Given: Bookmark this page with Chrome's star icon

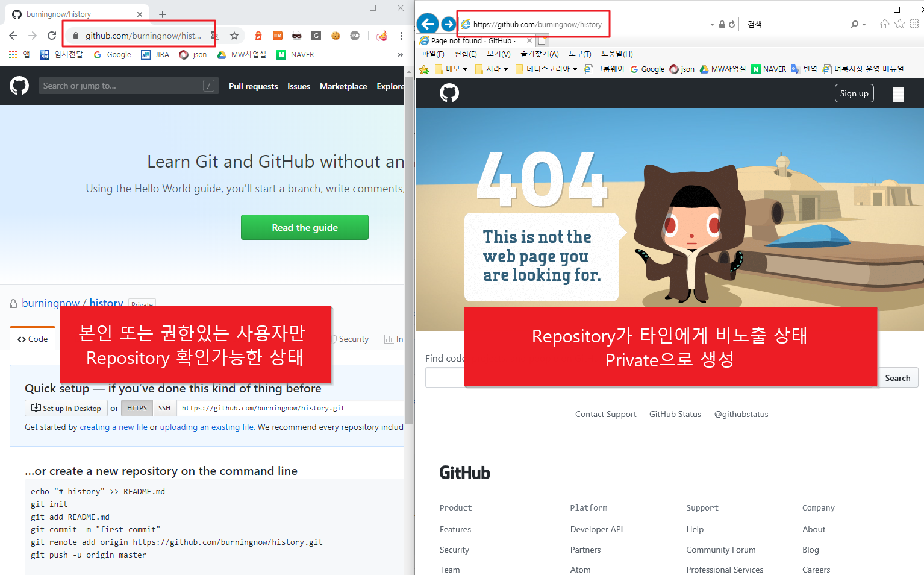Looking at the screenshot, I should 234,36.
